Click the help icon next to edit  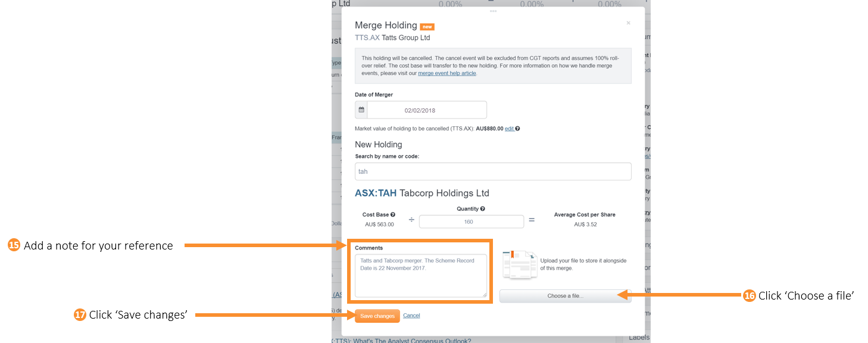click(x=517, y=129)
